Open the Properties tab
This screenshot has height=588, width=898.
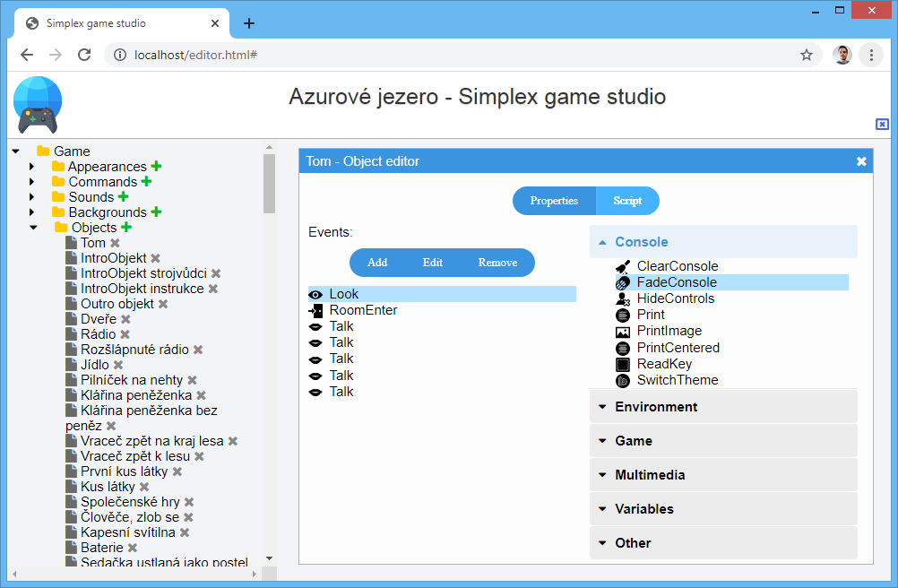pyautogui.click(x=553, y=201)
